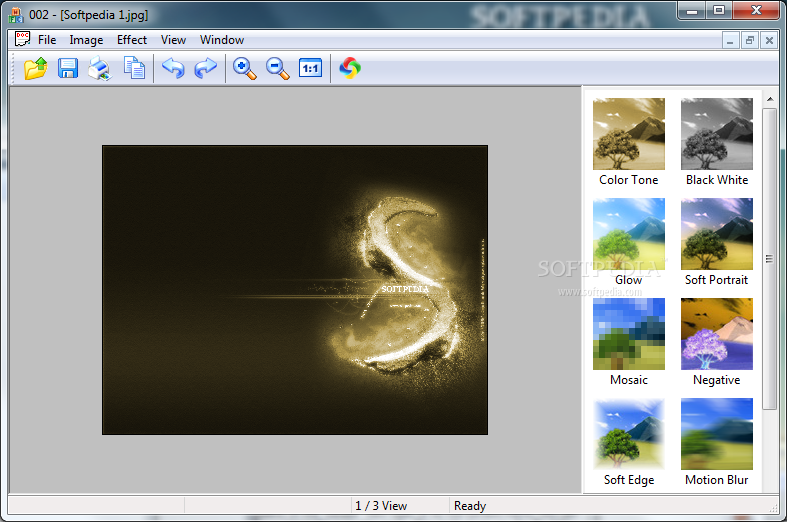Click the effects panel scroll up arrow
Viewport: 787px width, 522px height.
[x=770, y=99]
